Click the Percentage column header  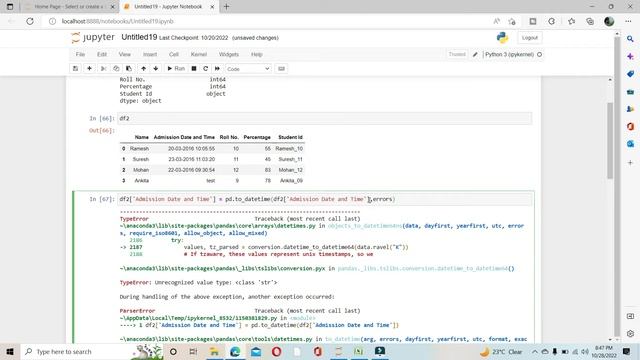click(257, 137)
